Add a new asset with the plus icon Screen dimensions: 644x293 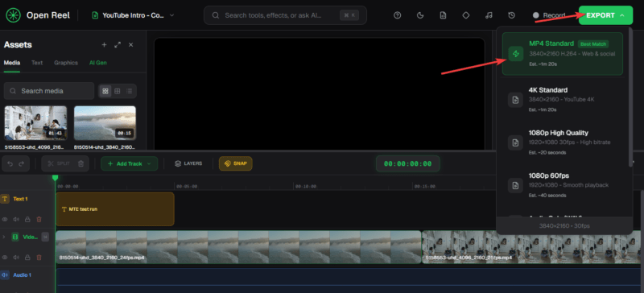click(x=105, y=45)
